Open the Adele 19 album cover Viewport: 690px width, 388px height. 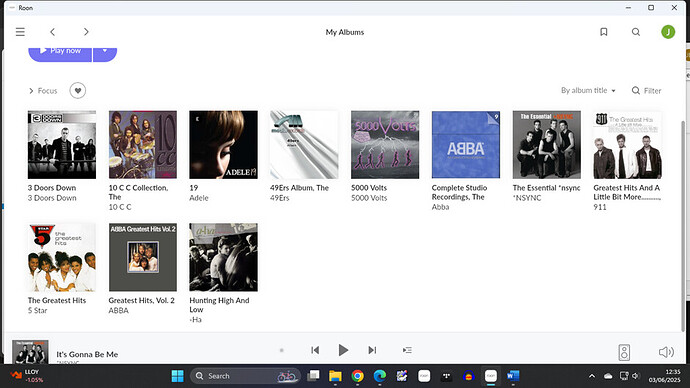(x=224, y=145)
